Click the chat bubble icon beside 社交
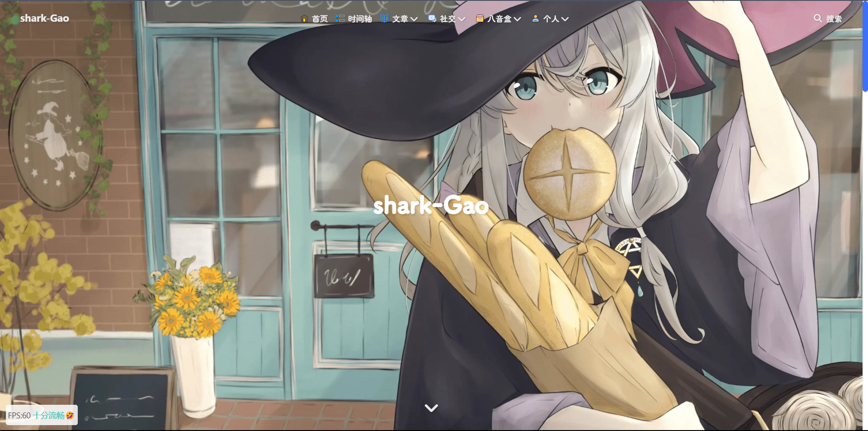Image resolution: width=868 pixels, height=431 pixels. click(432, 19)
